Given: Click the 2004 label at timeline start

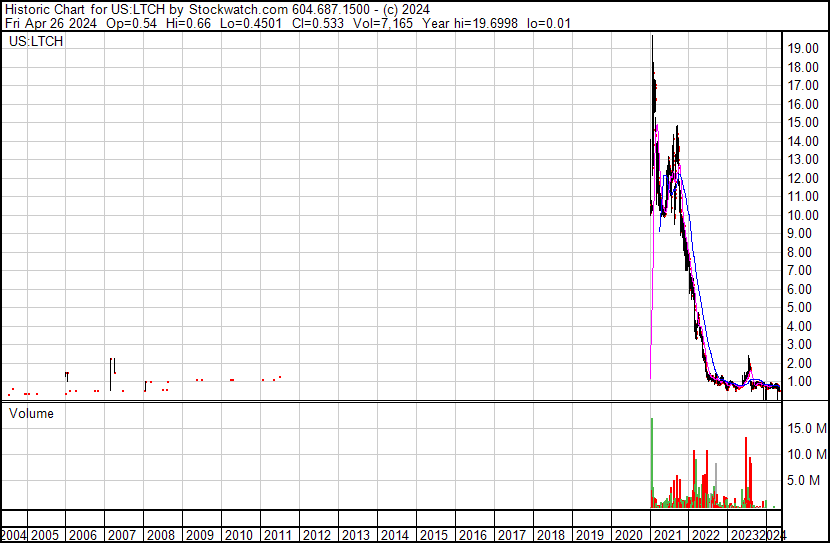Looking at the screenshot, I should click(x=14, y=535).
